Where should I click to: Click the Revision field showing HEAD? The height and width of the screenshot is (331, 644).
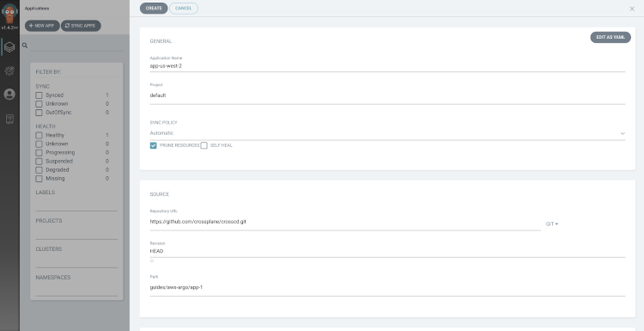click(387, 251)
